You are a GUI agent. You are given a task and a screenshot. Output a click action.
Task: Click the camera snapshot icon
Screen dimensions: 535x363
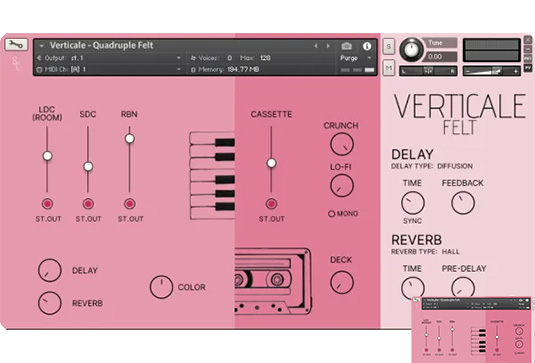click(x=346, y=46)
